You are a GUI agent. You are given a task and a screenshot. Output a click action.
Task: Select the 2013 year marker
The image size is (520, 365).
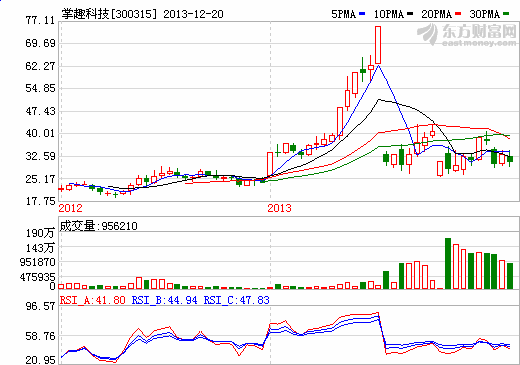(x=279, y=208)
